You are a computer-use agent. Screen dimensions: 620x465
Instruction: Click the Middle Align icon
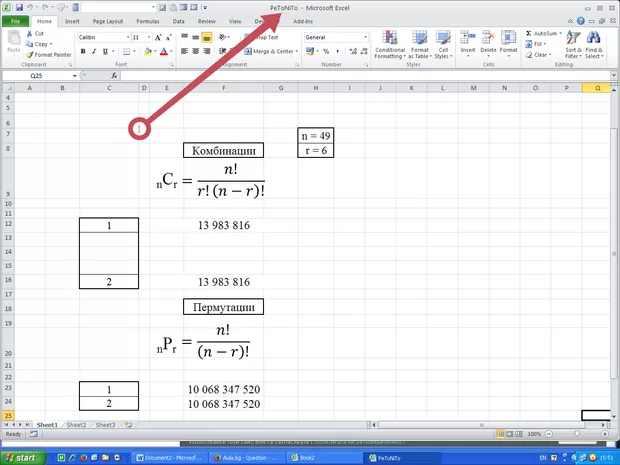[195, 37]
